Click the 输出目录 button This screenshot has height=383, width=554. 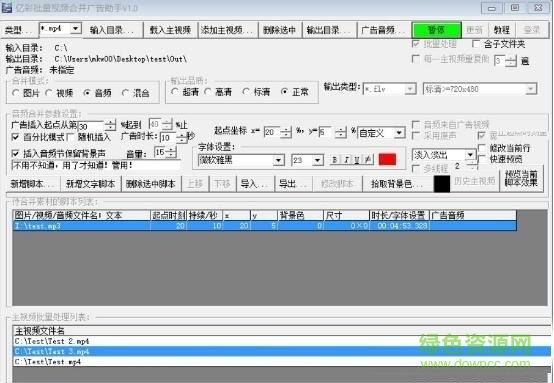329,30
